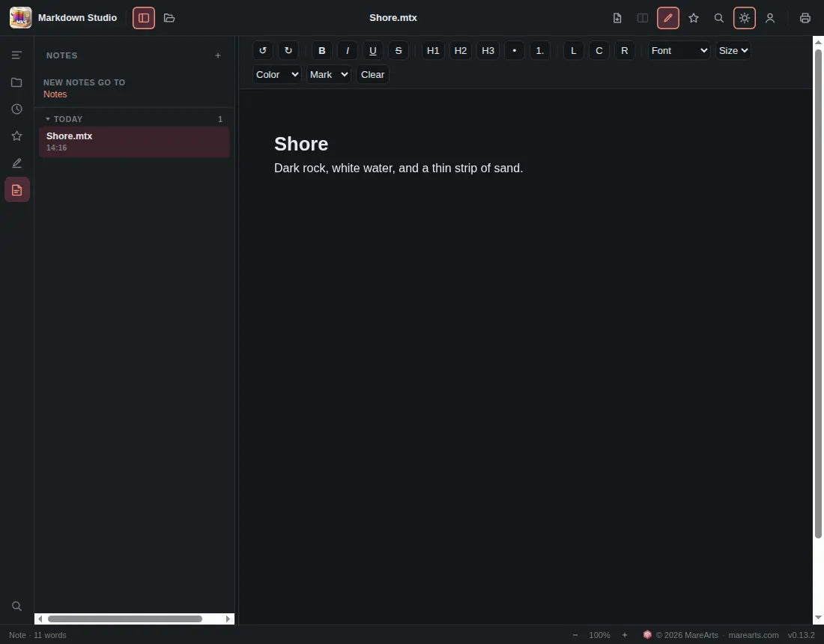Add a new note with plus
Screen dimensions: 824x644
pyautogui.click(x=217, y=55)
